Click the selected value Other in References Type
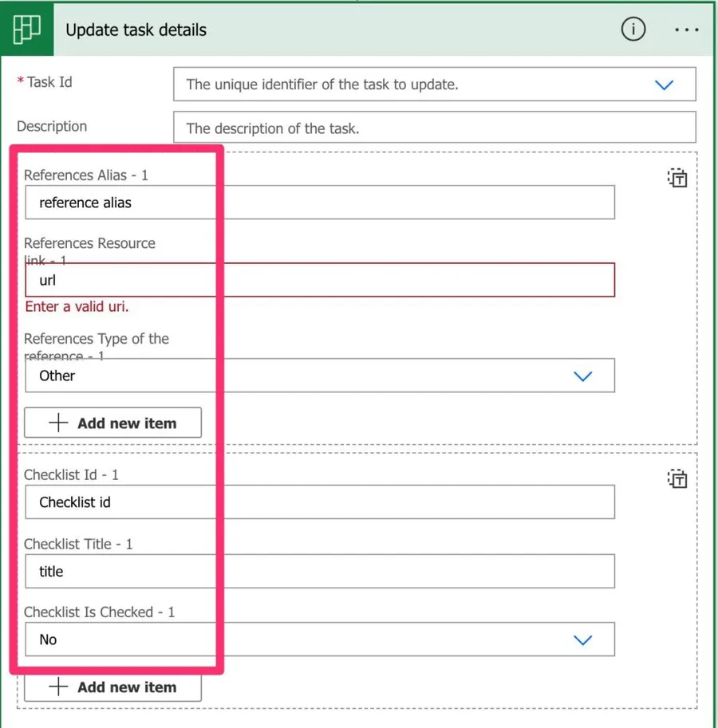 coord(57,376)
